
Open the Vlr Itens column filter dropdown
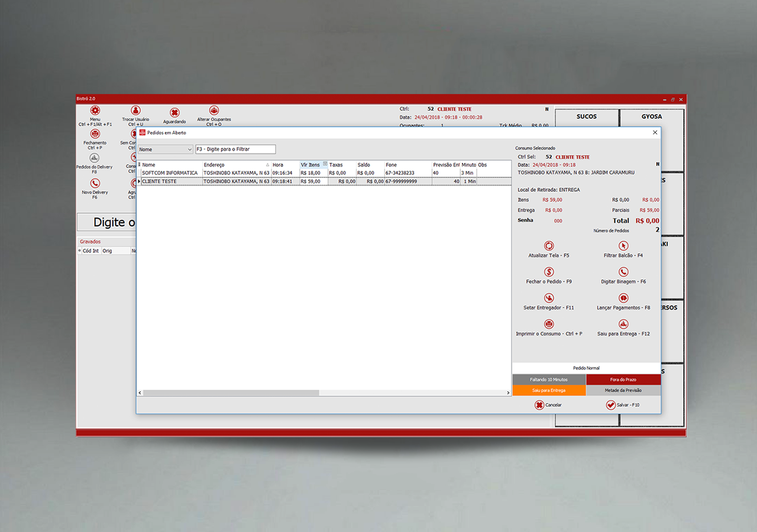point(325,164)
